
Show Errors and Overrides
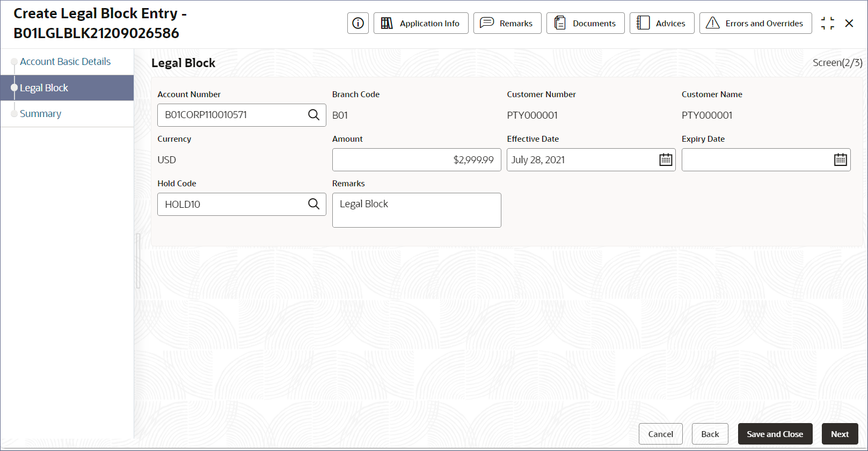(755, 23)
